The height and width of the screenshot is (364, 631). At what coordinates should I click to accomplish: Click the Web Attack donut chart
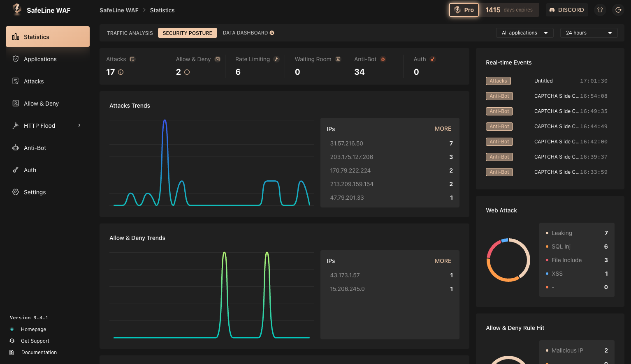(508, 260)
